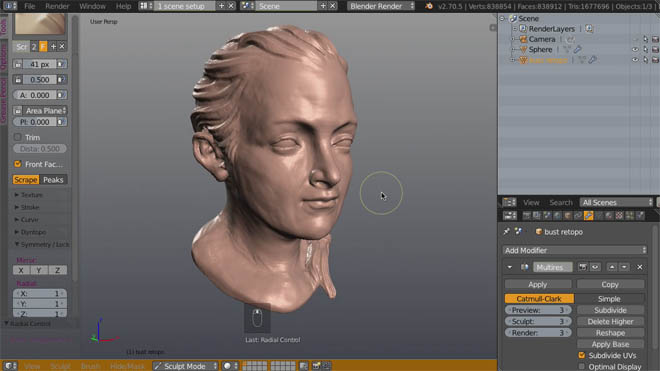
Task: Collapse Multires modifier panel triangle
Action: coord(510,267)
